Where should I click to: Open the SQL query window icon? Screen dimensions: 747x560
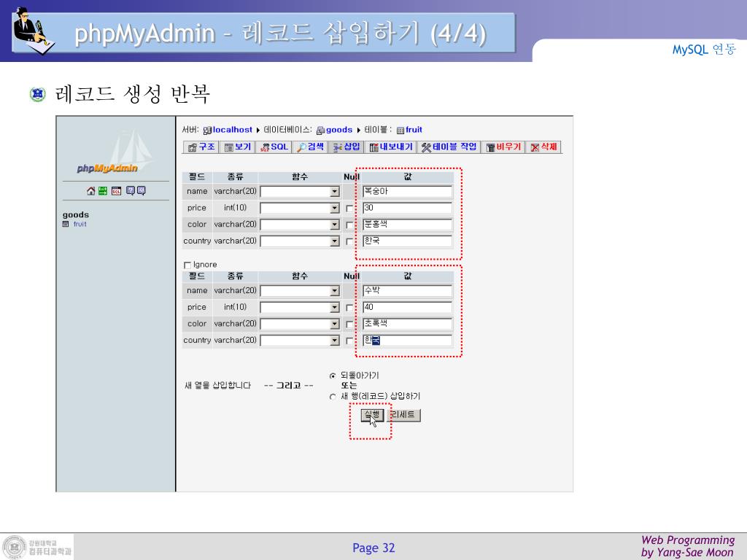pyautogui.click(x=116, y=191)
